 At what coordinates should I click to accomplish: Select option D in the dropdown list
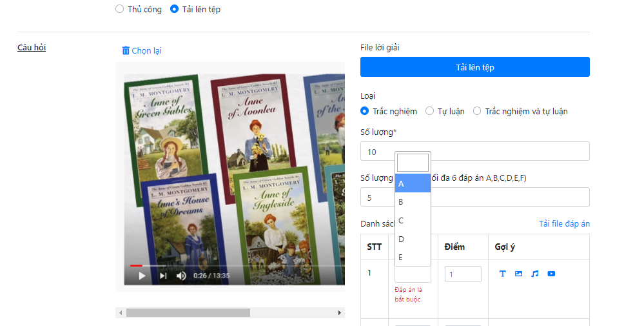[413, 239]
